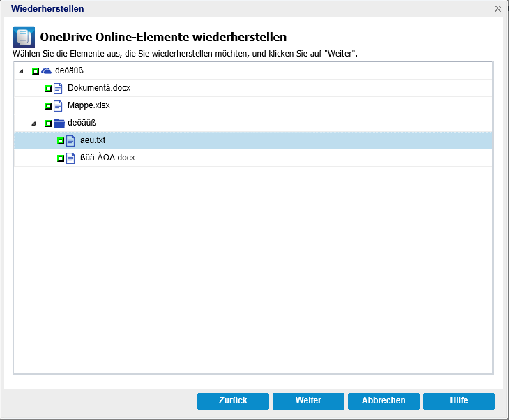Toggle the checkbox for root deöäüß account
509x420 pixels.
pos(36,70)
